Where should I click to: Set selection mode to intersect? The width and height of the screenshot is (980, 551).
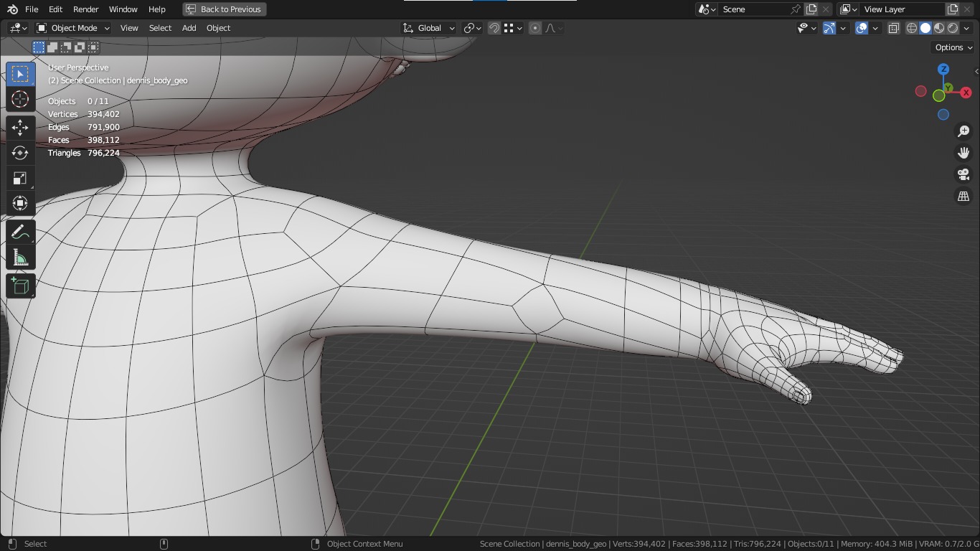tap(93, 47)
